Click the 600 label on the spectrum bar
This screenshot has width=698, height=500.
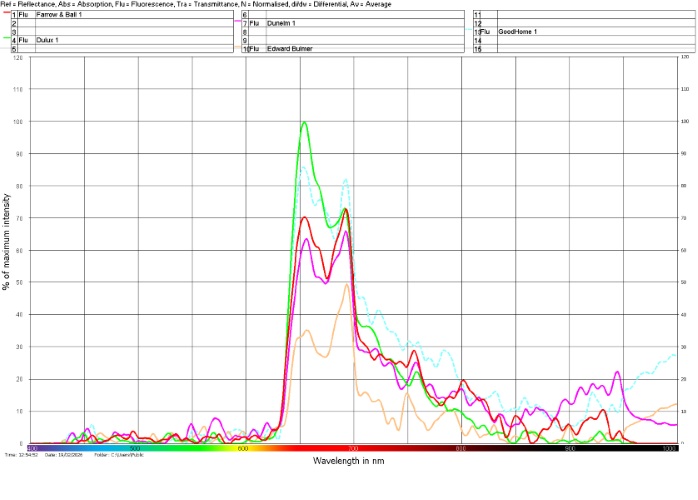(243, 448)
